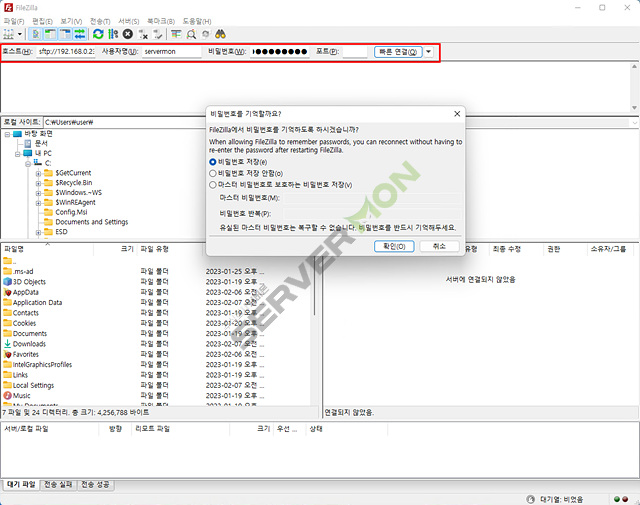This screenshot has height=505, width=640.
Task: Sort local files by 파일명 column header
Action: click(x=47, y=249)
